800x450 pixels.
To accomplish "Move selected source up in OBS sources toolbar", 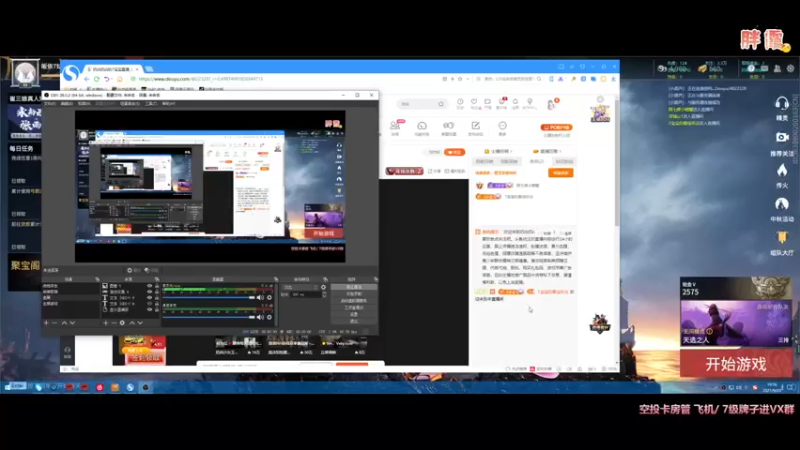I will [132, 323].
